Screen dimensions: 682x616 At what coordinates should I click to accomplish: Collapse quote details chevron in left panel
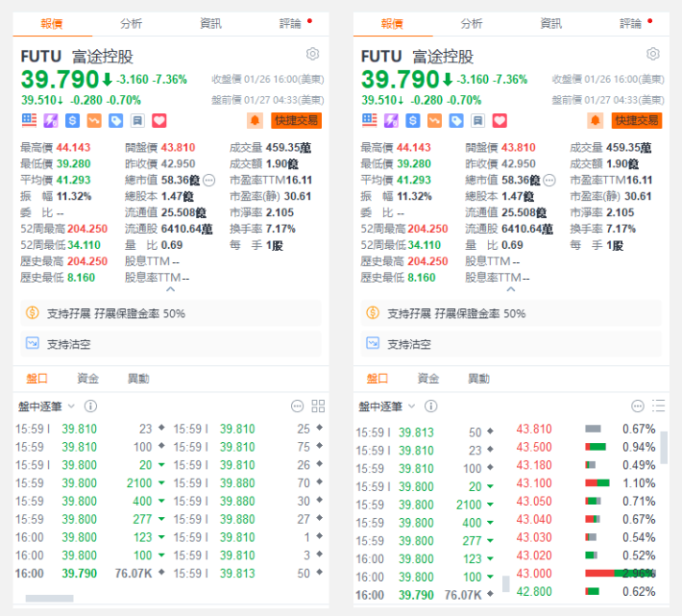tap(171, 289)
